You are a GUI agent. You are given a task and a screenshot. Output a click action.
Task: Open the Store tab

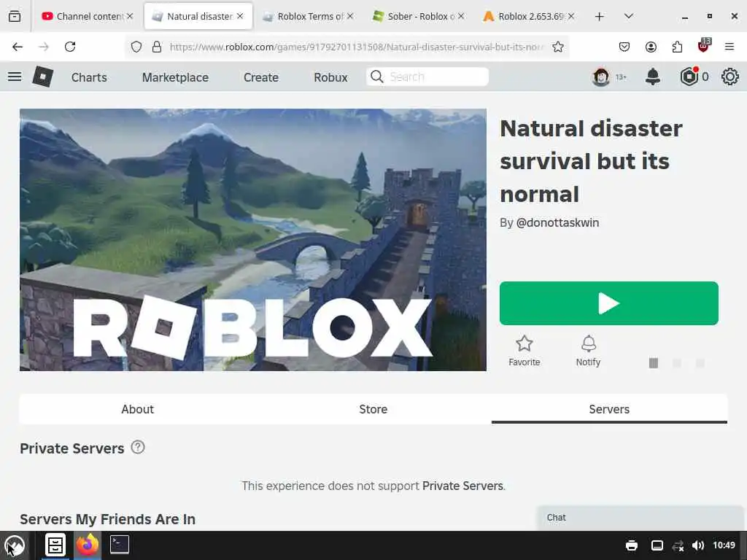[373, 409]
